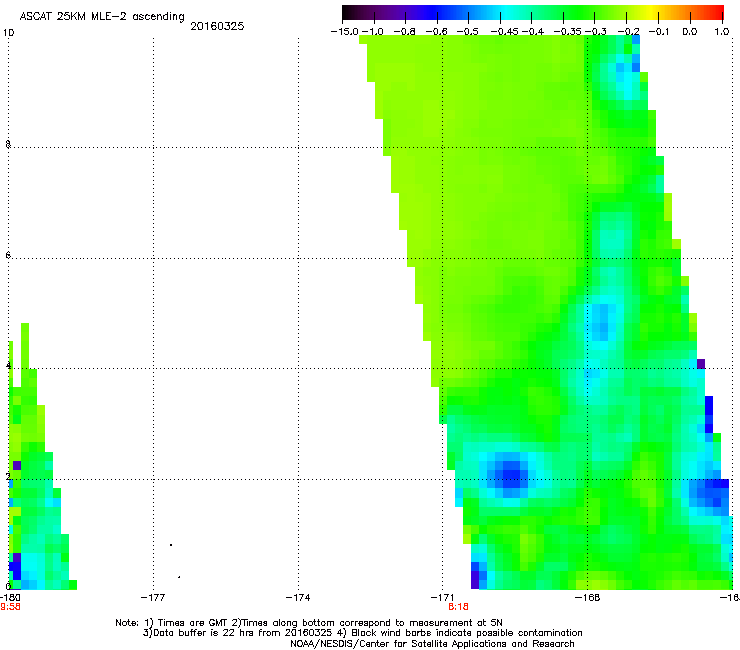Click the colorbar label -0.2
This screenshot has height=650, width=740.
pos(629,32)
